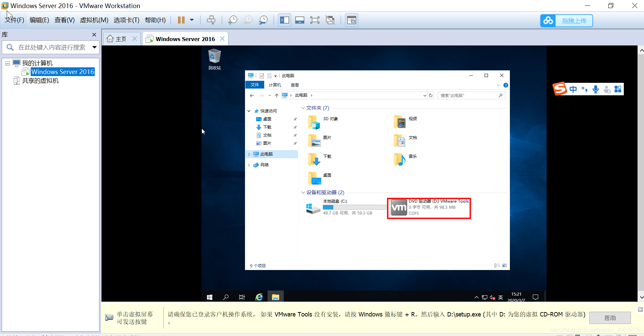The width and height of the screenshot is (644, 336).
Task: Go back with the Explorer back arrow
Action: [x=252, y=96]
